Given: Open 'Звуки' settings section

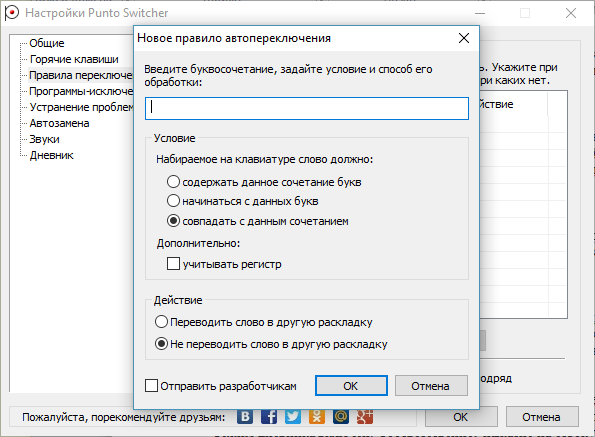Looking at the screenshot, I should coord(44,139).
